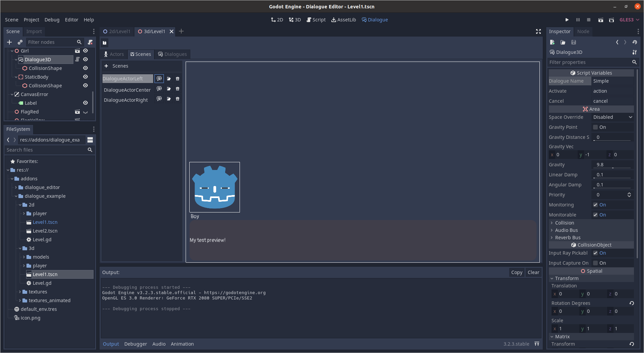Expand Collision section
Image resolution: width=644 pixels, height=353 pixels.
click(591, 223)
